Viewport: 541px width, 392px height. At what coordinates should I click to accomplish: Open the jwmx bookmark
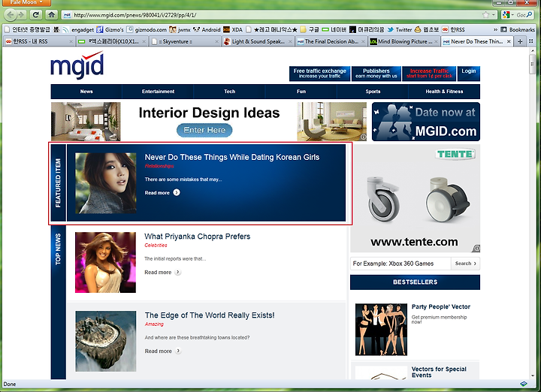[180, 29]
